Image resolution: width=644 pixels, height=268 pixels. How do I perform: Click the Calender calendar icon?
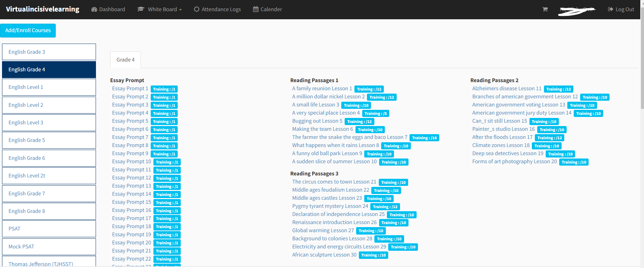(256, 9)
